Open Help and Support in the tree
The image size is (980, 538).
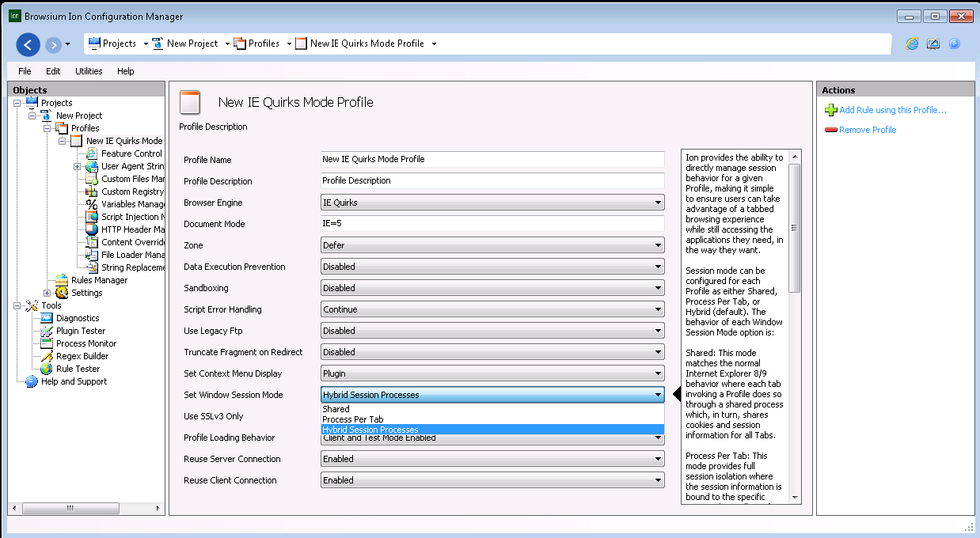pos(74,381)
